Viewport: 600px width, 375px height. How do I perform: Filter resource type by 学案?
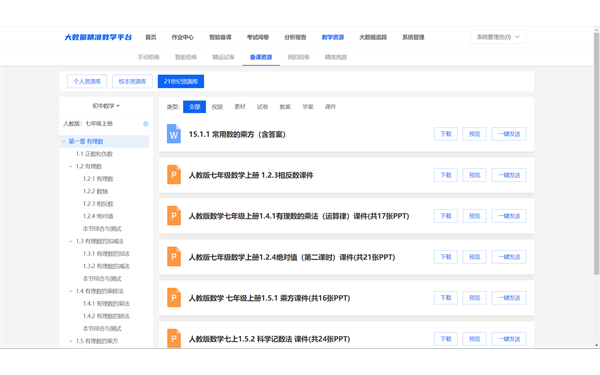point(308,107)
